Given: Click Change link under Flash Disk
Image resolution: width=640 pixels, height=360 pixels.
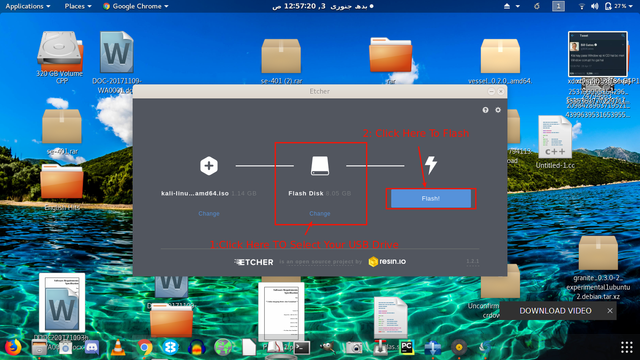Looking at the screenshot, I should tap(320, 213).
